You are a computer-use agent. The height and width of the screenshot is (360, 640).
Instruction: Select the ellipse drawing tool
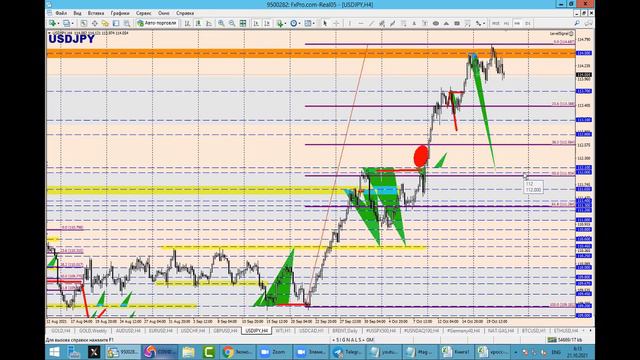pos(436,23)
